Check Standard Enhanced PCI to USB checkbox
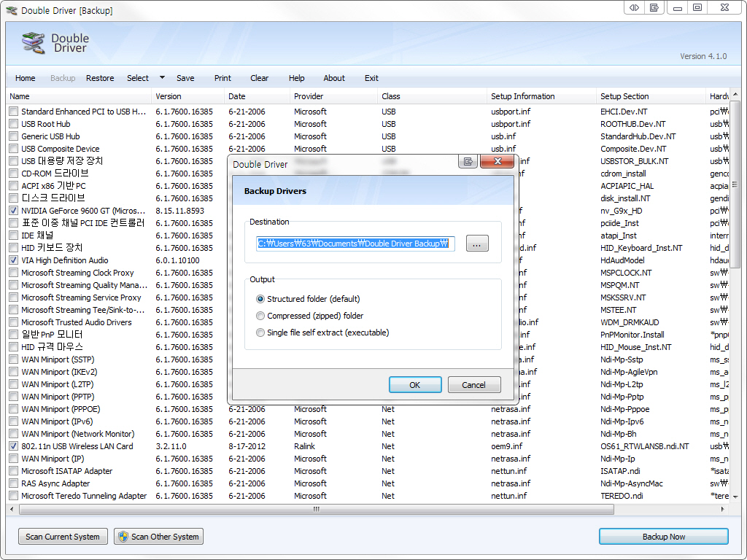747x560 pixels. pos(13,112)
